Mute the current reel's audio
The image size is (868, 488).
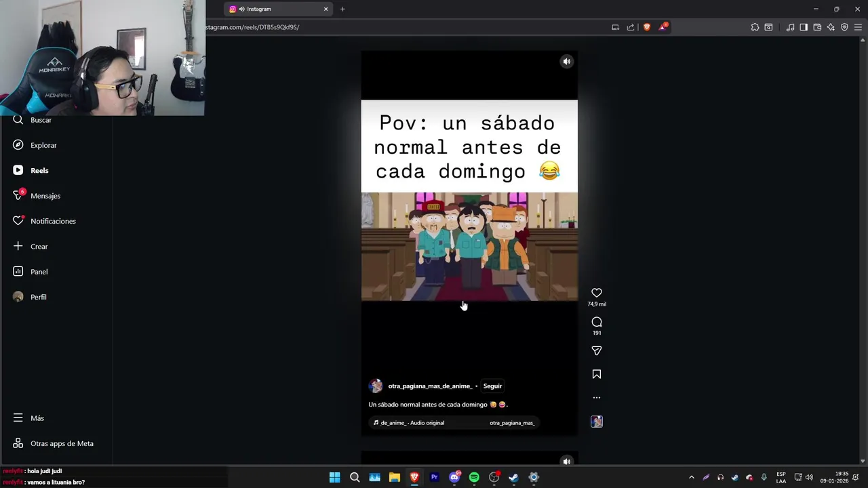[x=567, y=62]
